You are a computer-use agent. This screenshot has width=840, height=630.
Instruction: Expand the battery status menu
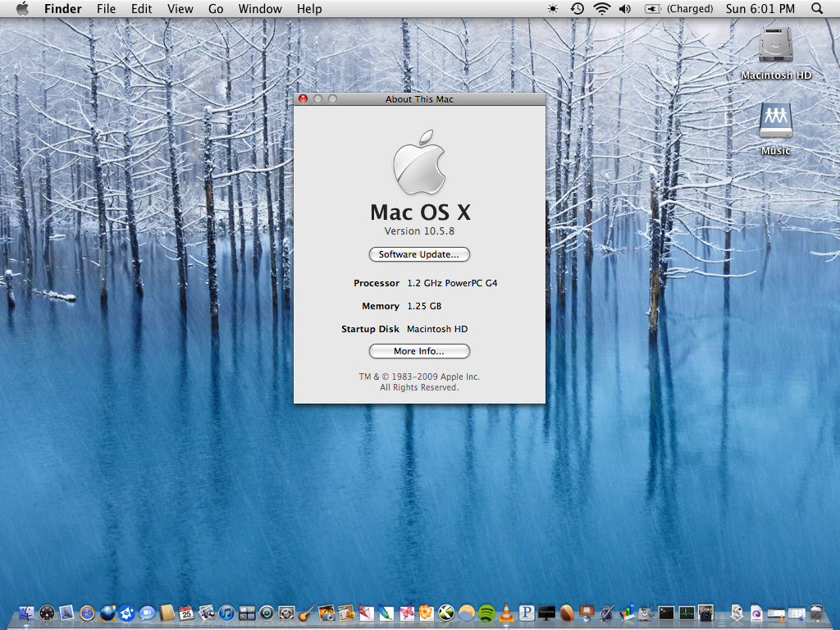pyautogui.click(x=653, y=9)
